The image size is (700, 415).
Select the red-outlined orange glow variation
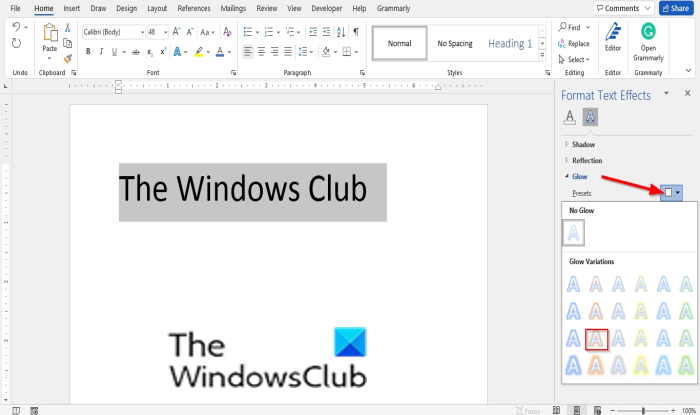coord(596,339)
